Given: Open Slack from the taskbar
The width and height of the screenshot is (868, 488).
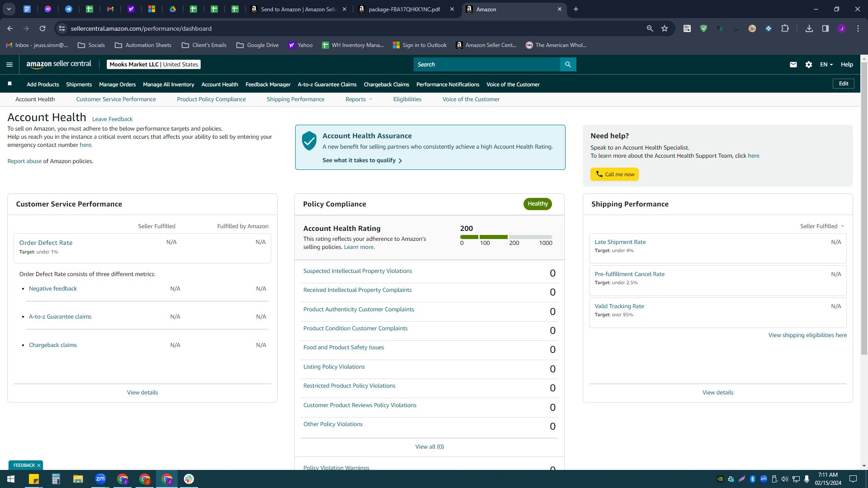Looking at the screenshot, I should coord(189,479).
